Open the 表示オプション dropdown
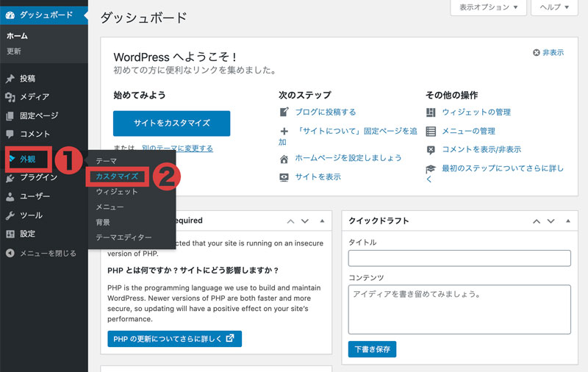 (x=488, y=7)
